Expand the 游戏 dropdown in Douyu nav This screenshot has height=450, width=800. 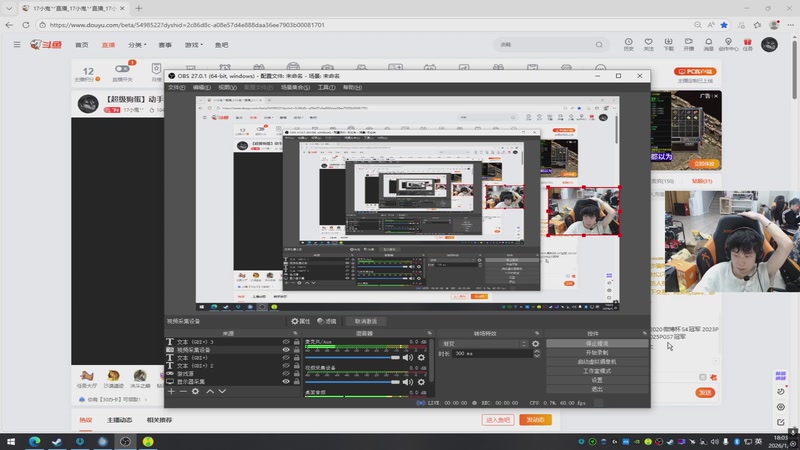click(x=193, y=45)
